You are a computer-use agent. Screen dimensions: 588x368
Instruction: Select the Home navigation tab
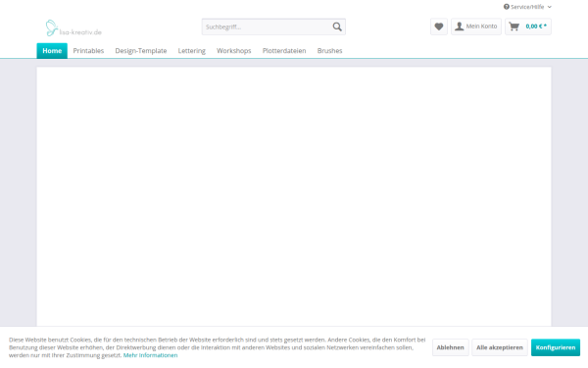tap(52, 51)
